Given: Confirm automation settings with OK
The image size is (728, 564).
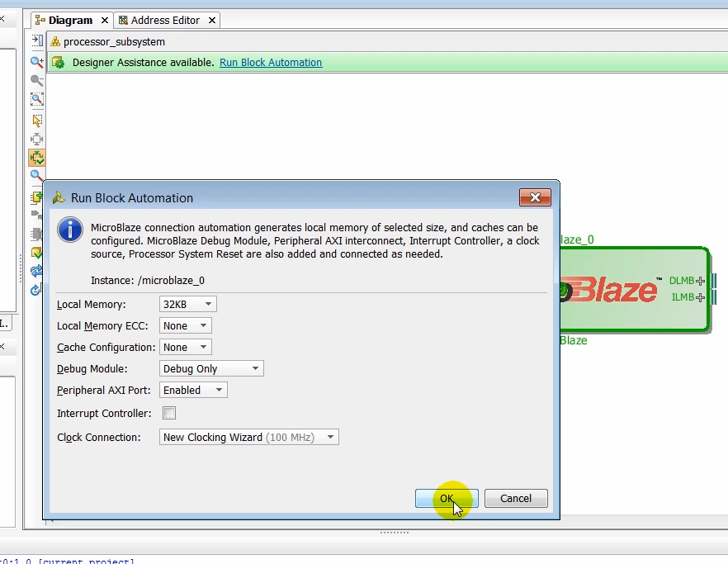Looking at the screenshot, I should tap(447, 498).
